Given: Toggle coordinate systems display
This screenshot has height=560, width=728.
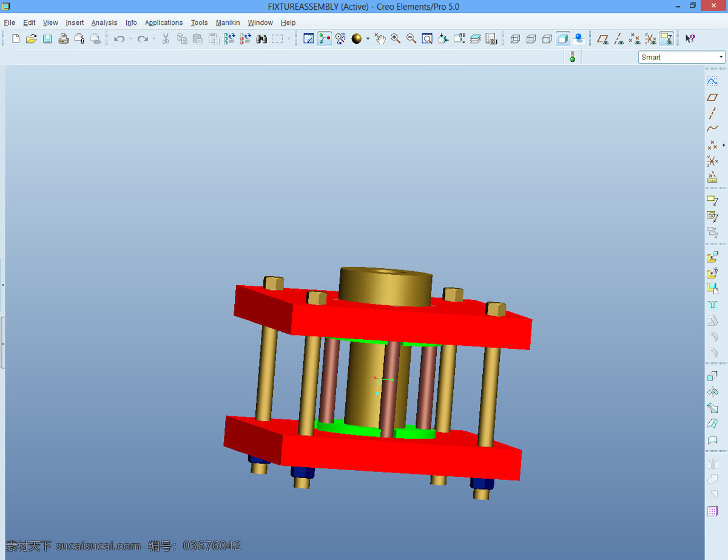Looking at the screenshot, I should (x=650, y=39).
